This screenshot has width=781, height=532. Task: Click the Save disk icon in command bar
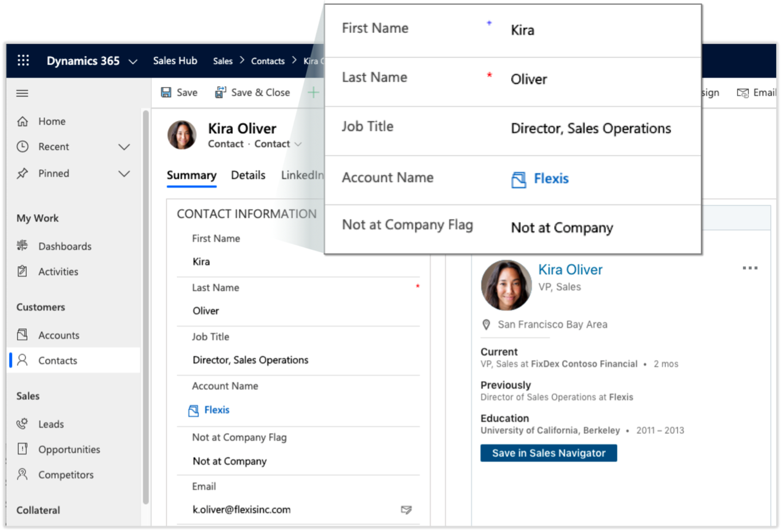tap(166, 92)
